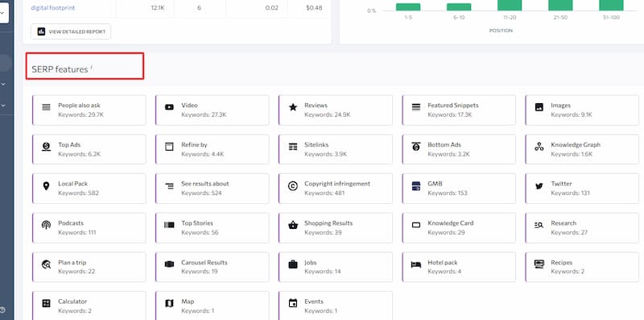The width and height of the screenshot is (644, 320).
Task: Click the 51-100 position bar in chart
Action: pos(611,6)
